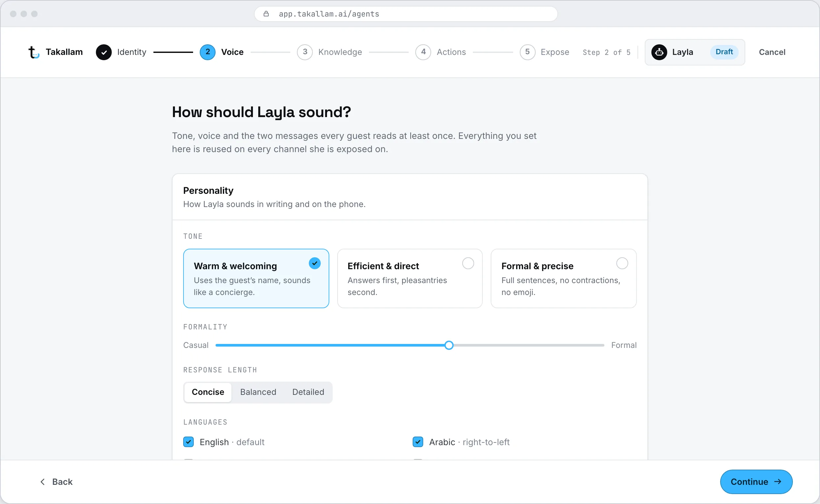Click the arrow icon on Continue
Image resolution: width=820 pixels, height=504 pixels.
tap(778, 482)
